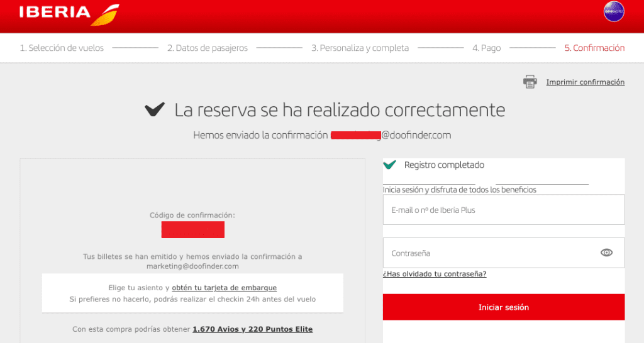Click the green Registro completado checkmark
Viewport: 644px width, 343px height.
click(389, 165)
